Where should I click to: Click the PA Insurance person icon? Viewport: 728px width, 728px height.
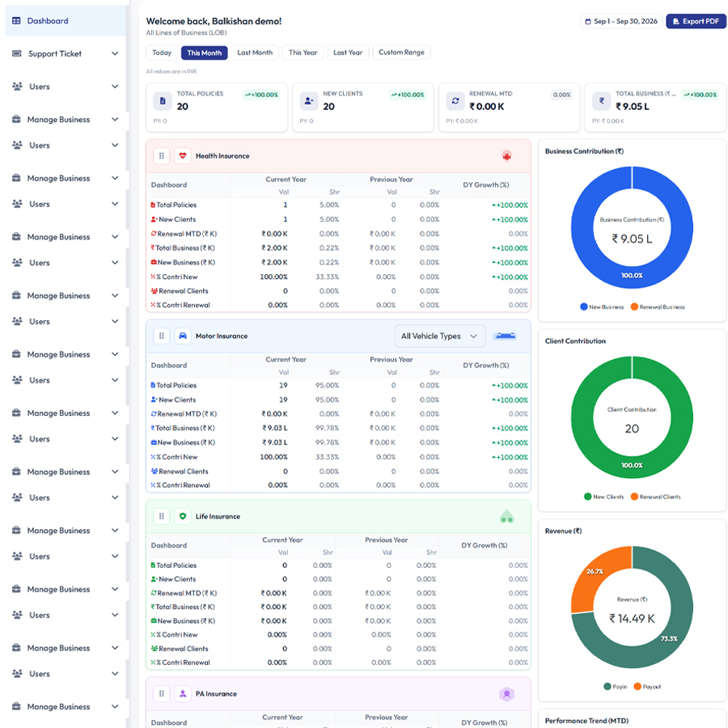(183, 694)
